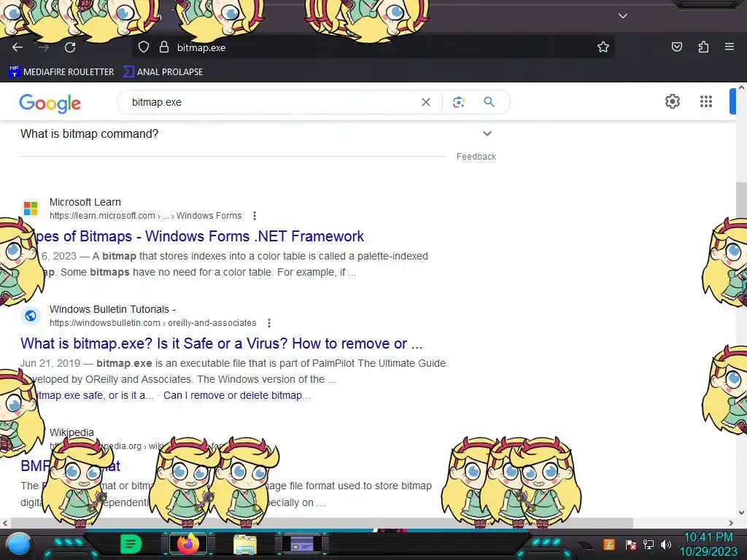Open File Explorer from the taskbar
Image resolution: width=747 pixels, height=560 pixels.
(x=245, y=545)
